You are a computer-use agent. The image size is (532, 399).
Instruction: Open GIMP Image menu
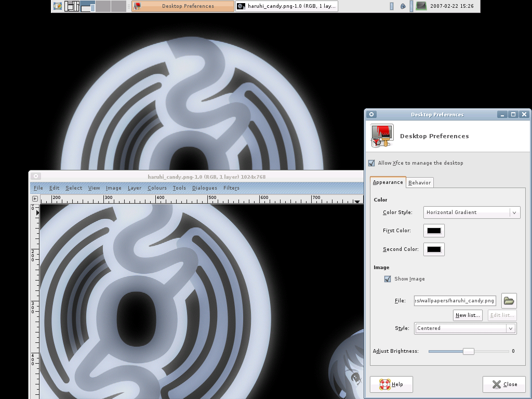pyautogui.click(x=113, y=188)
